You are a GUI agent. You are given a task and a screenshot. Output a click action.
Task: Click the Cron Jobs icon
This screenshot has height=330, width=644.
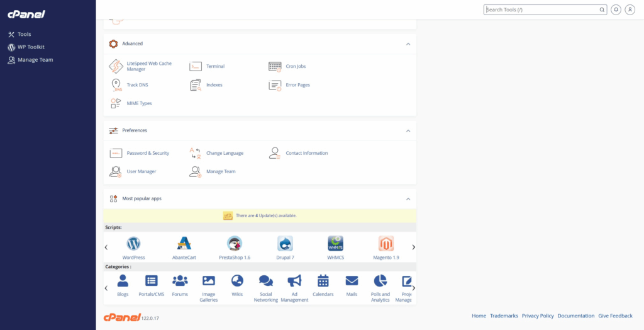tap(275, 66)
